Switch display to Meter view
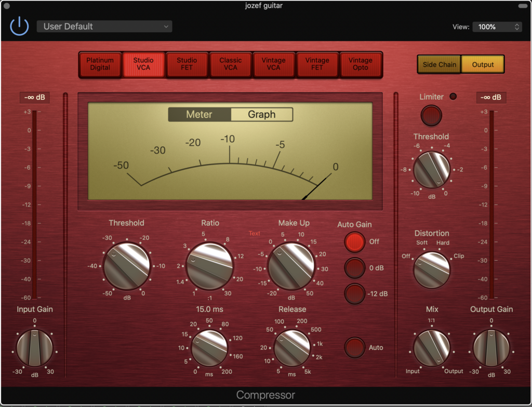This screenshot has width=532, height=407. coord(199,114)
